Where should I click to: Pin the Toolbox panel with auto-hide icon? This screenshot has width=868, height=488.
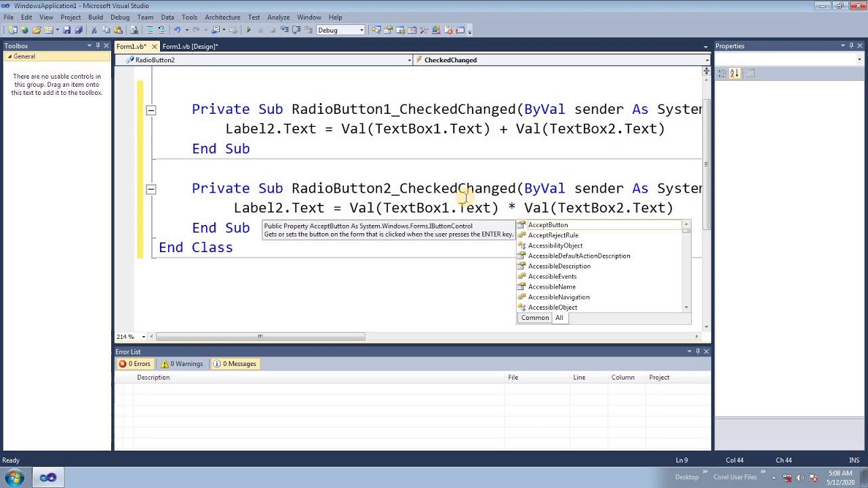(98, 46)
